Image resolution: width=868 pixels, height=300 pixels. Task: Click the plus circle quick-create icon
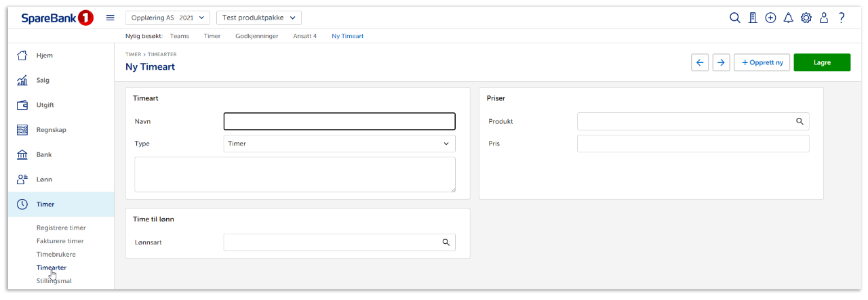(770, 18)
